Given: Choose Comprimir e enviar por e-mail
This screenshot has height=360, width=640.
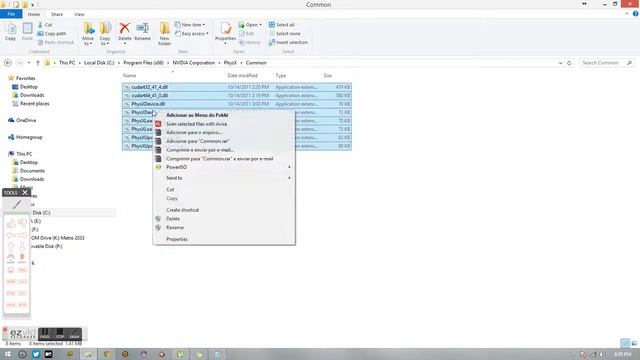Looking at the screenshot, I should click(200, 150).
